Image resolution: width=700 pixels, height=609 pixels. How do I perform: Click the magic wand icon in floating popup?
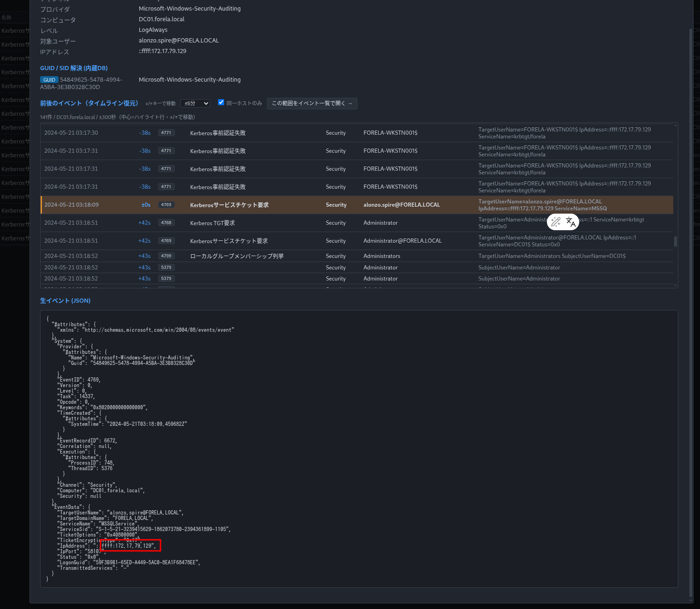point(556,222)
